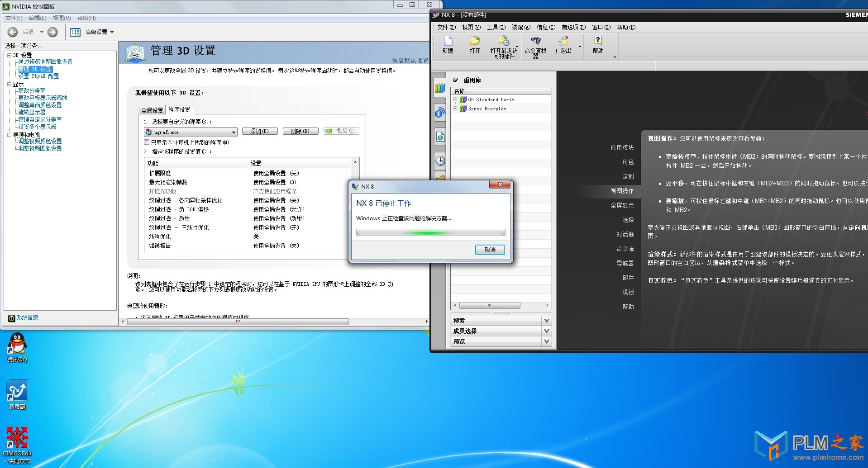
Task: Select 调整桌面颜色设置 in the task tree
Action: tap(40, 105)
